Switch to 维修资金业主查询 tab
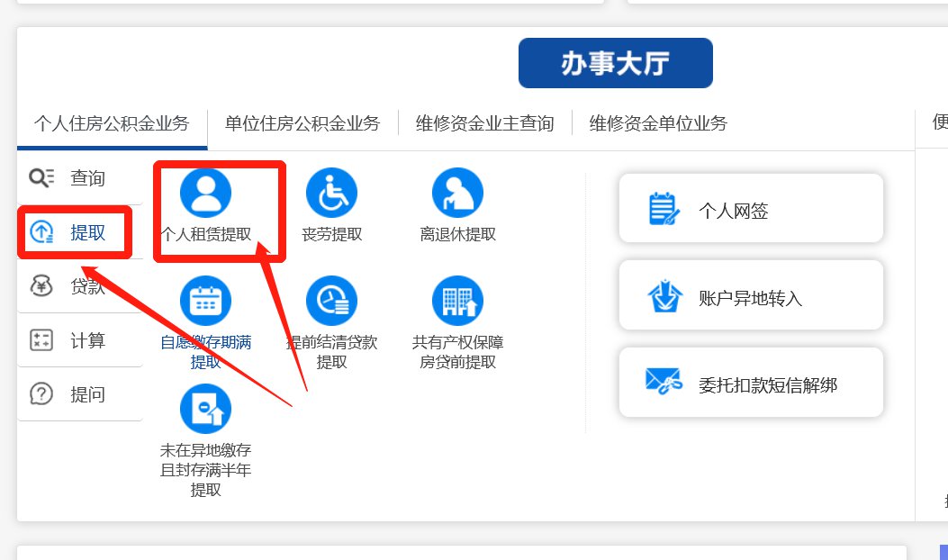The width and height of the screenshot is (948, 560). coord(485,124)
